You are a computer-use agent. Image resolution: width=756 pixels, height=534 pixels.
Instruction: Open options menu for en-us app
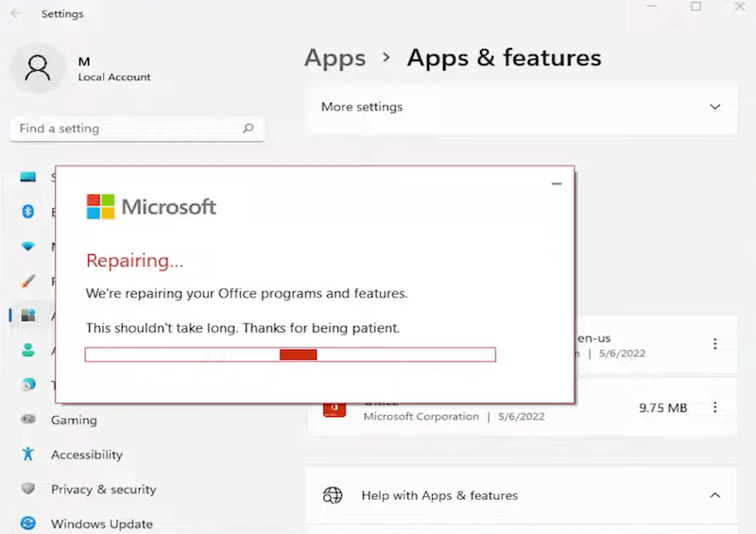[715, 343]
